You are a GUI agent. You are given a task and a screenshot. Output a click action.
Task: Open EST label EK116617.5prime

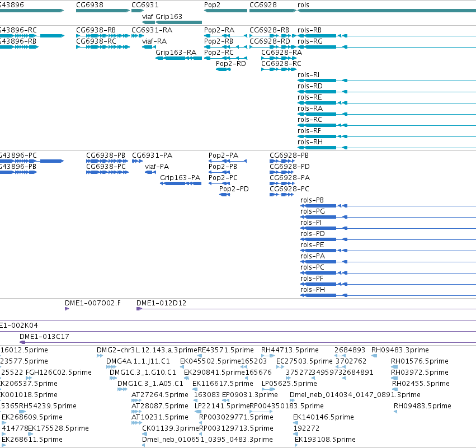pyautogui.click(x=223, y=384)
